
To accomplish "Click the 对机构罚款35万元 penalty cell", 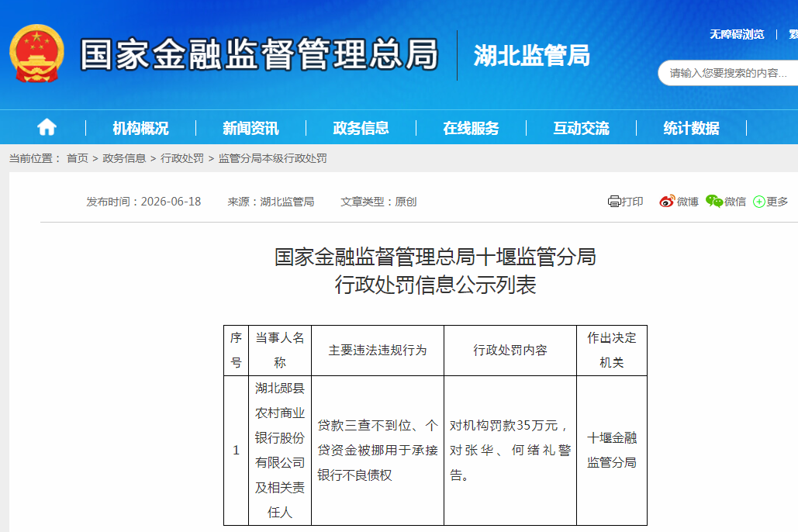I will pos(510,451).
